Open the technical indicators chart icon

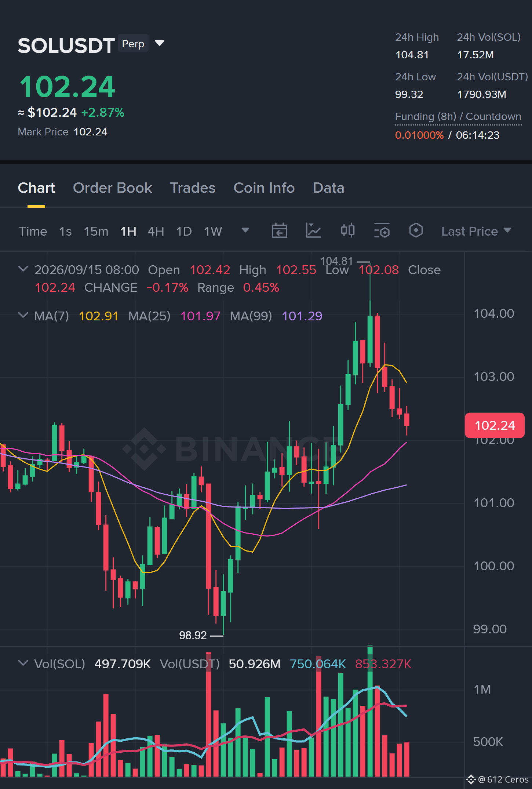[313, 231]
